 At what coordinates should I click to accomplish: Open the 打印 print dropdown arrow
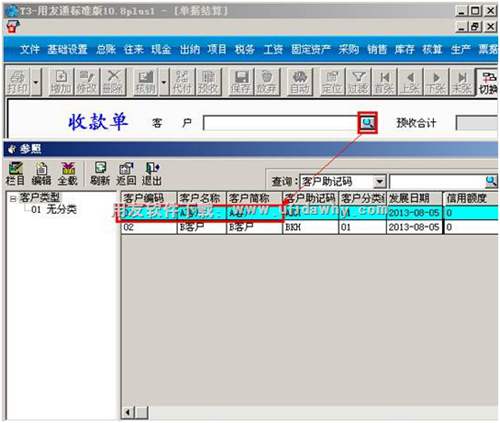(x=36, y=82)
